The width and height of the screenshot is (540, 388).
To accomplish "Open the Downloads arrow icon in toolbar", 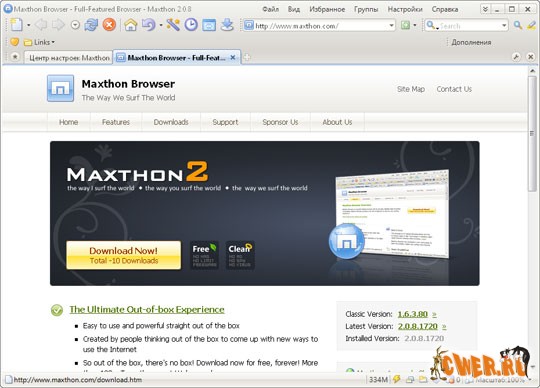I will click(x=227, y=25).
